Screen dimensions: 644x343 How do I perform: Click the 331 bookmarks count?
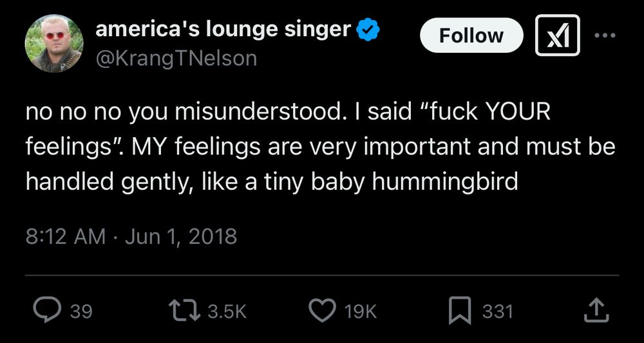coord(498,312)
